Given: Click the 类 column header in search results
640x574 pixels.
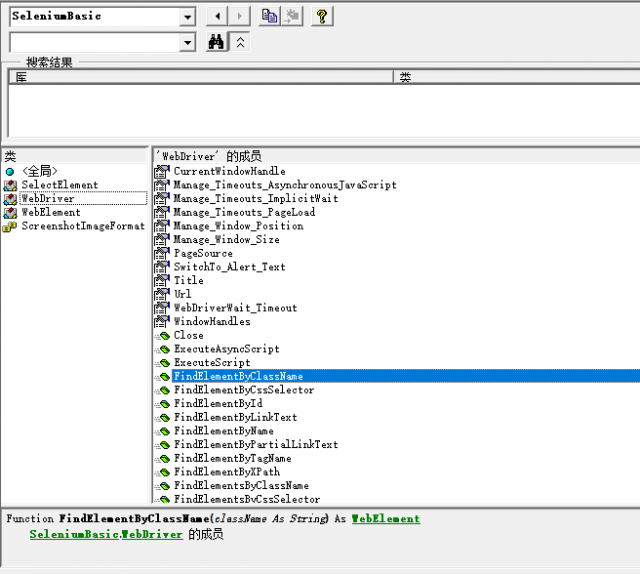Looking at the screenshot, I should point(515,77).
